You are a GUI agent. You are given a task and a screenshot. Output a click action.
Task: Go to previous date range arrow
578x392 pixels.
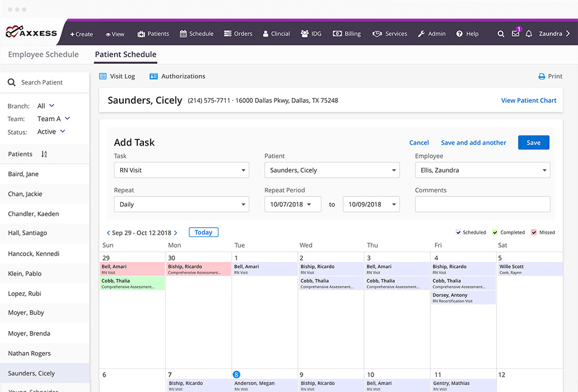[108, 233]
